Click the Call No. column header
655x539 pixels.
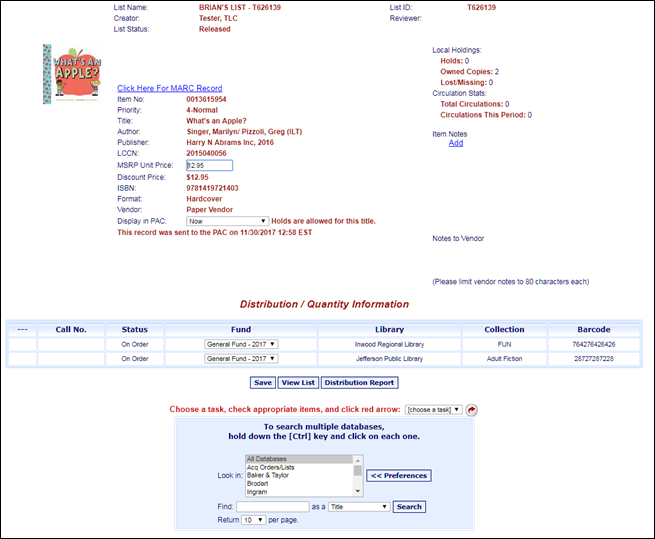71,329
